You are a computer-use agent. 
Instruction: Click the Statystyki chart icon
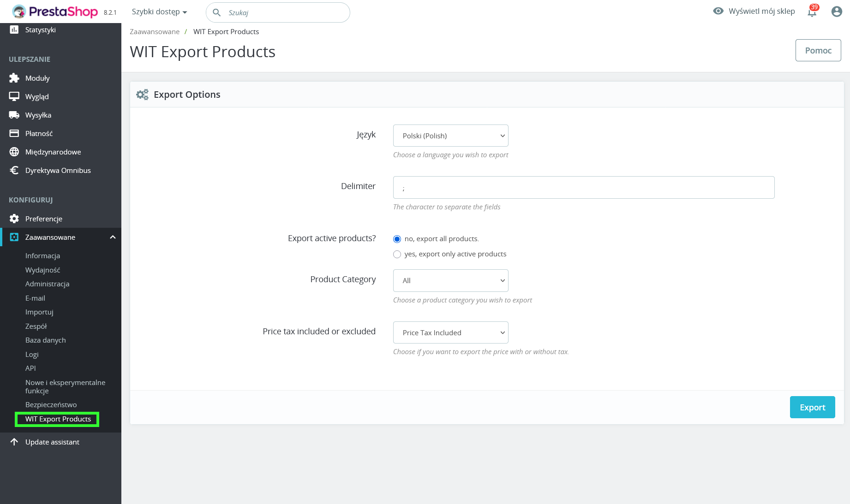click(14, 30)
